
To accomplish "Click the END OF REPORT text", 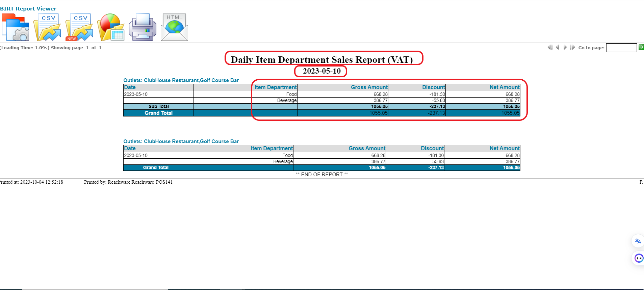I will (322, 175).
